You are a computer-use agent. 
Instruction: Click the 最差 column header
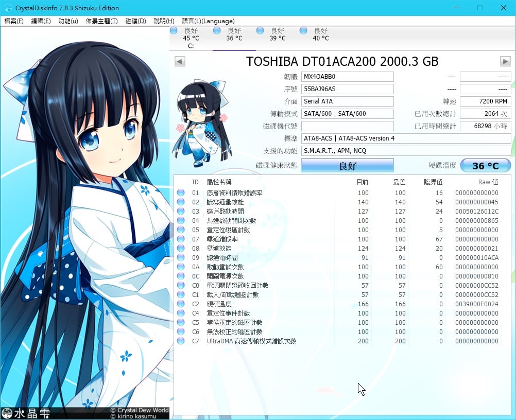[400, 182]
